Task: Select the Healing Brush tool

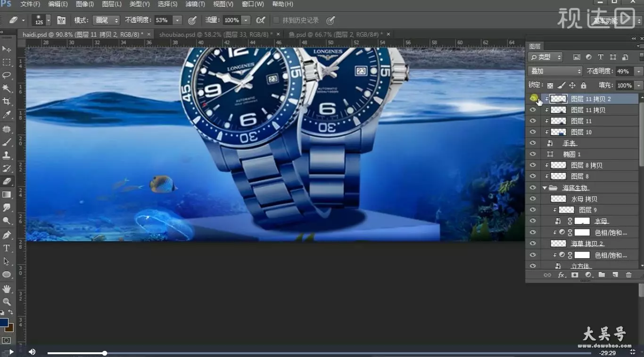Action: pyautogui.click(x=7, y=129)
